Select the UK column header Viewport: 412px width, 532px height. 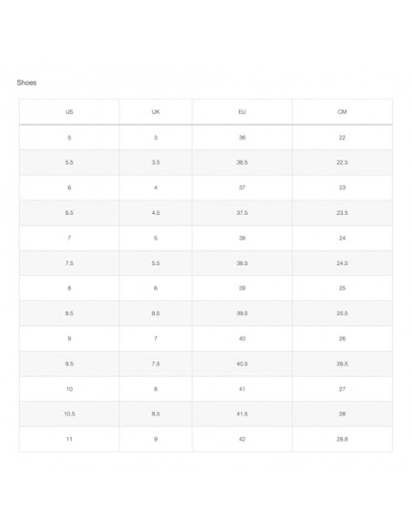[156, 112]
